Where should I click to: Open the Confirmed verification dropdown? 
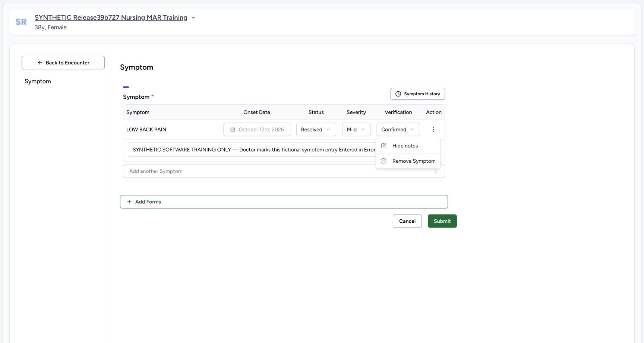click(398, 130)
